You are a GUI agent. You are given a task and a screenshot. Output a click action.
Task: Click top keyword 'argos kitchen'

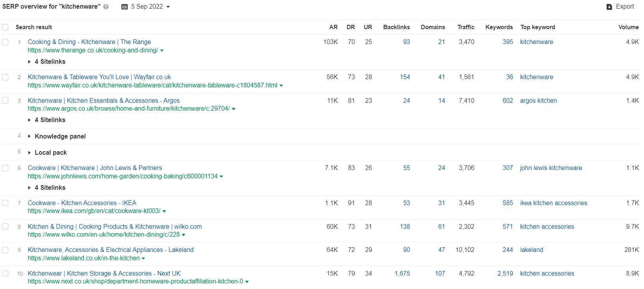tap(538, 101)
